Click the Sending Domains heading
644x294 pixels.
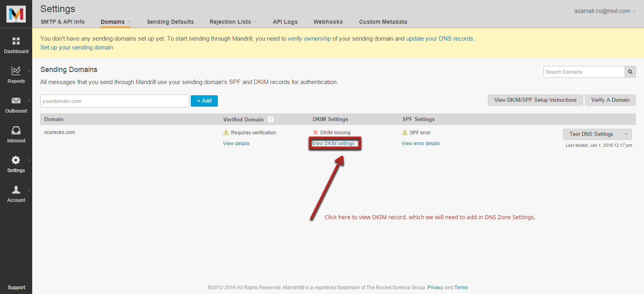click(x=69, y=70)
